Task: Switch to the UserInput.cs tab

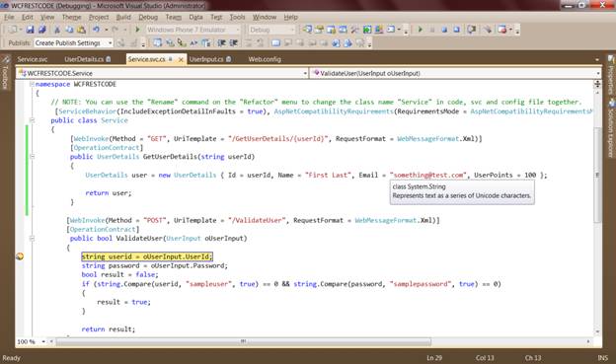Action: (x=210, y=59)
